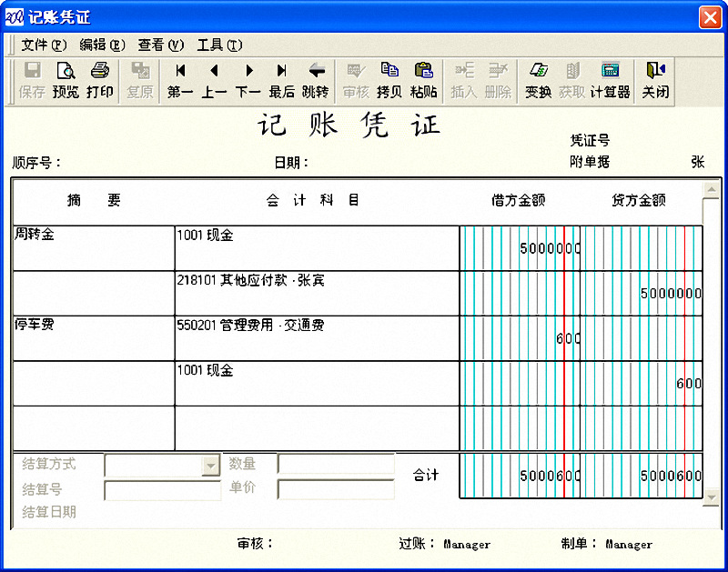The width and height of the screenshot is (728, 572).
Task: Click credit amount 5000000 in second row
Action: tap(671, 293)
